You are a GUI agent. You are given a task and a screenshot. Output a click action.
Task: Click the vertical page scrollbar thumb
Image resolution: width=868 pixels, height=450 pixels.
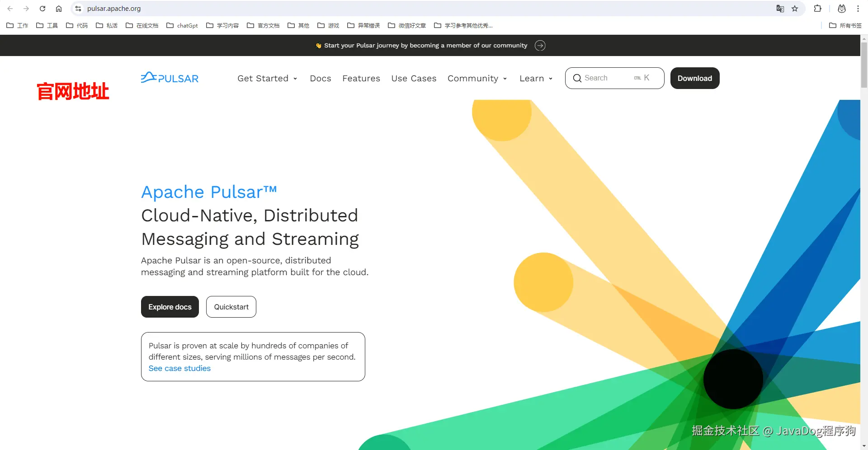tap(864, 66)
